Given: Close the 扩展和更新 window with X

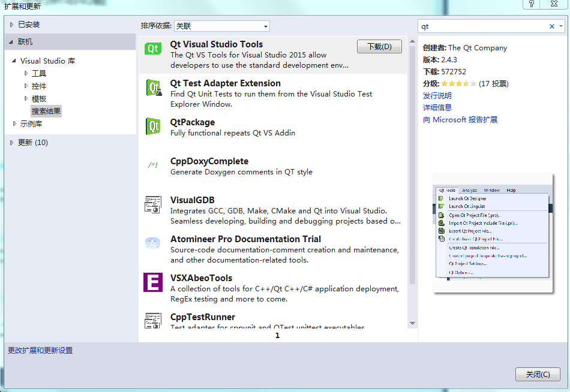Looking at the screenshot, I should [554, 4].
